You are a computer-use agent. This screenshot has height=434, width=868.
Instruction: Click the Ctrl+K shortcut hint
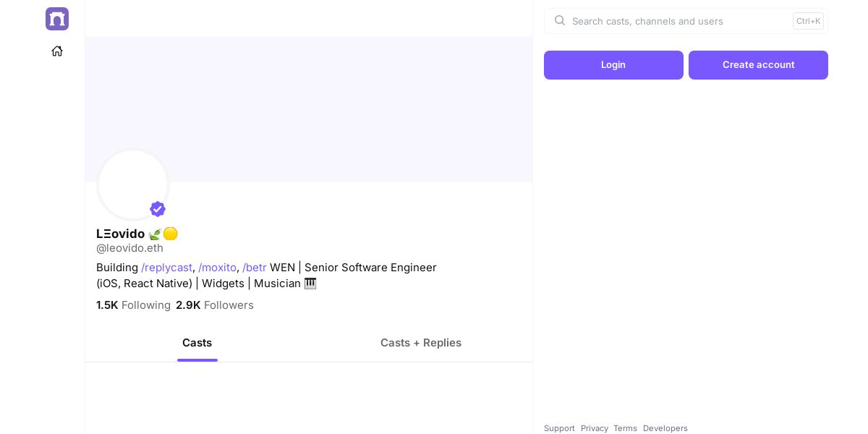tap(808, 21)
